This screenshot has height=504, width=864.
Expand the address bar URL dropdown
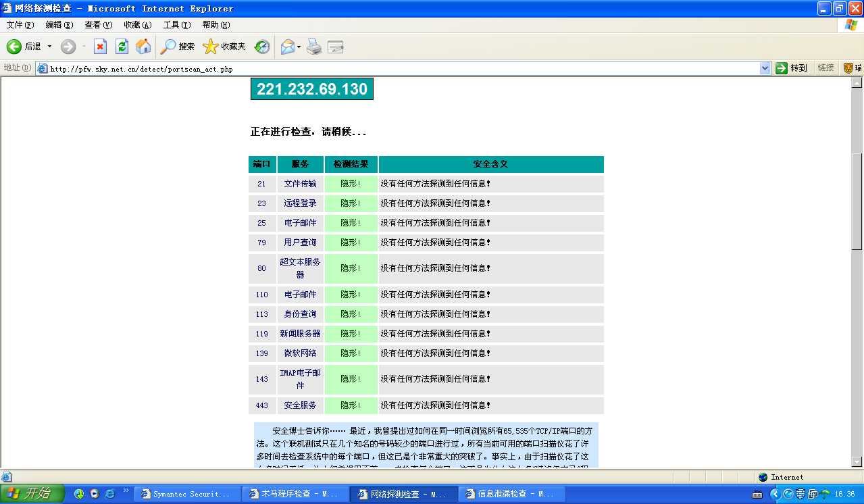(765, 68)
